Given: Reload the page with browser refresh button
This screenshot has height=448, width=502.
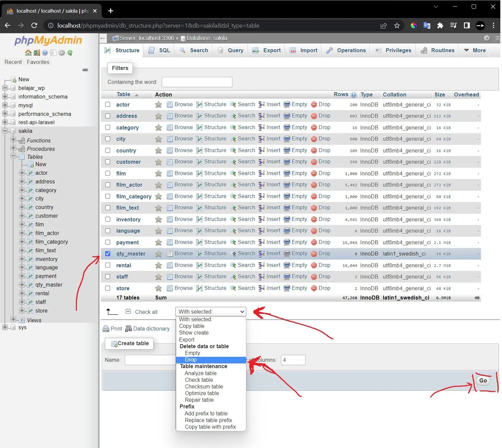Looking at the screenshot, I should [34, 26].
